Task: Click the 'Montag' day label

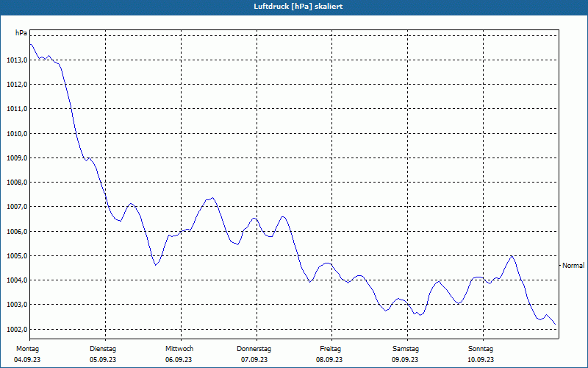Action: pyautogui.click(x=28, y=349)
